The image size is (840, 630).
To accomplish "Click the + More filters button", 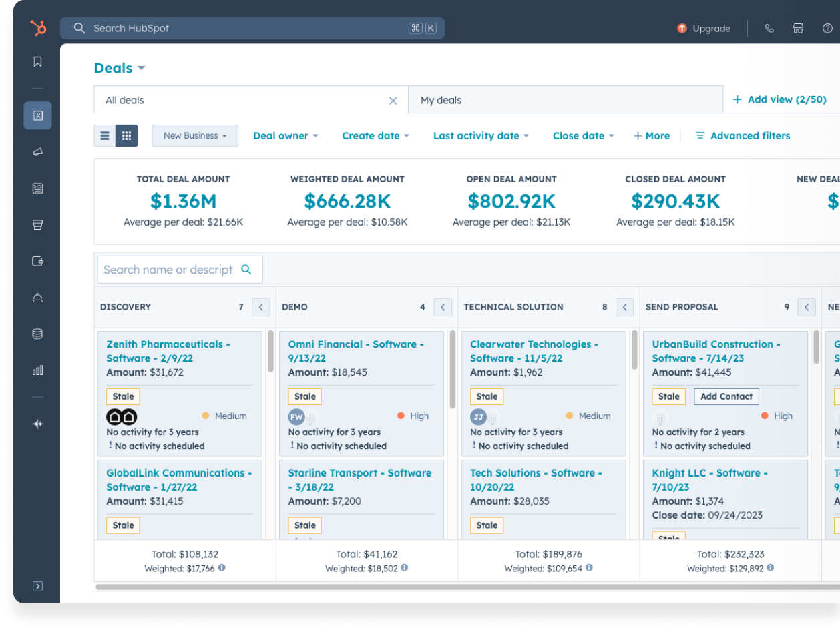I will (x=652, y=136).
